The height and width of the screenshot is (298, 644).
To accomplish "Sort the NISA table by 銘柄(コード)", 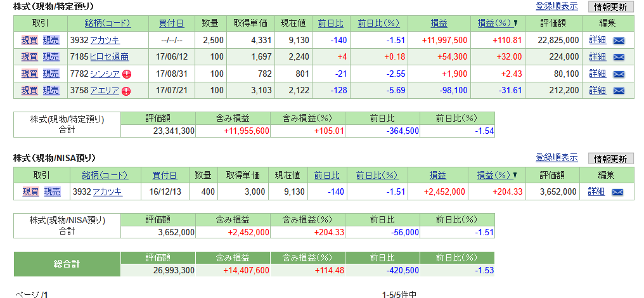I will (105, 176).
